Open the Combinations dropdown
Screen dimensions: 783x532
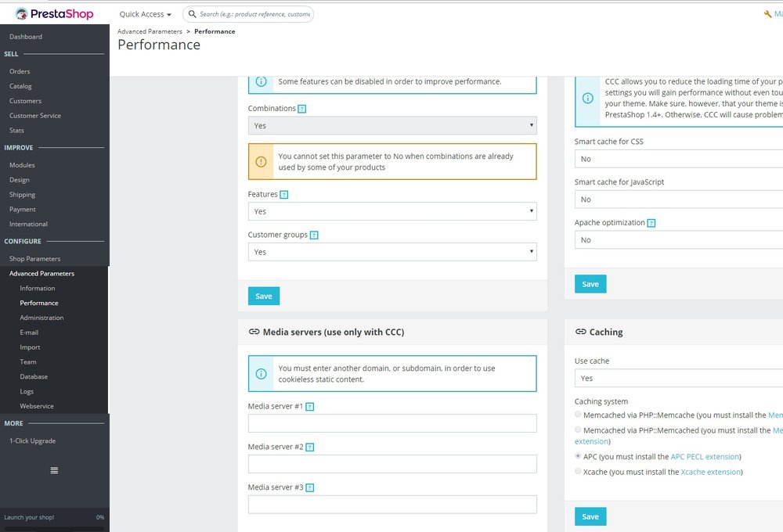point(392,126)
